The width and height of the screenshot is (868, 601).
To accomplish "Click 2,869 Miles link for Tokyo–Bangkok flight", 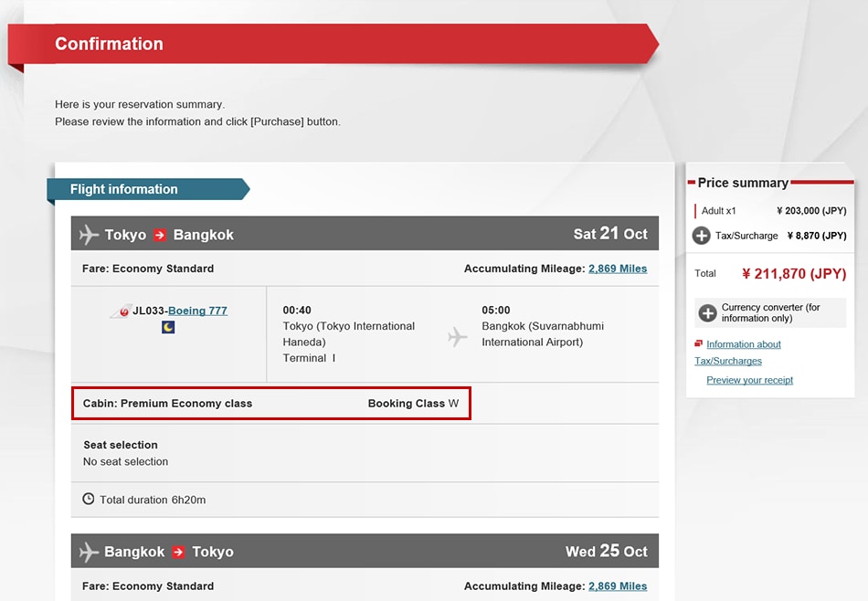I will (x=617, y=269).
